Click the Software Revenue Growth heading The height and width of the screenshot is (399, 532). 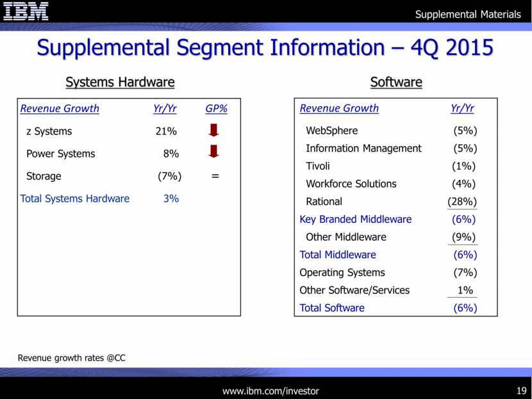tap(339, 108)
